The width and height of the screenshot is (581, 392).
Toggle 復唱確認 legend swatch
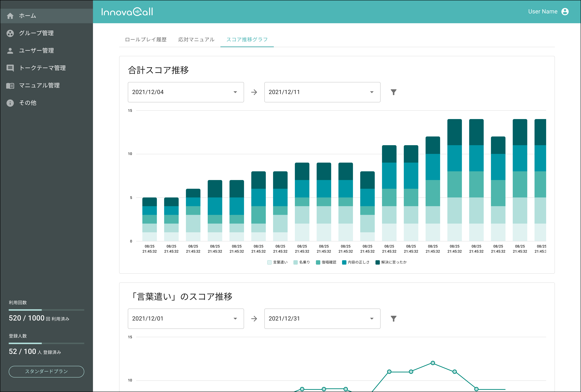[318, 262]
